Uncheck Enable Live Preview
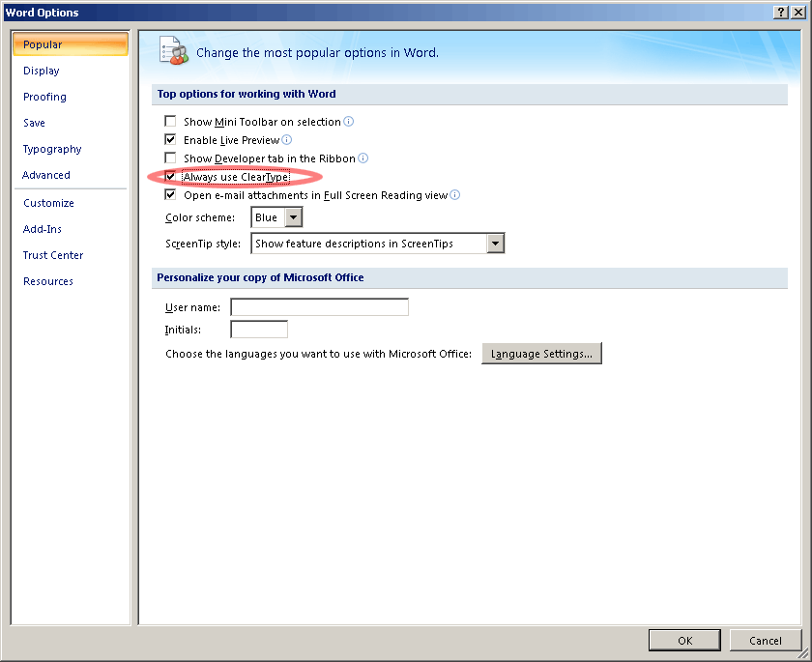The image size is (812, 662). click(170, 140)
